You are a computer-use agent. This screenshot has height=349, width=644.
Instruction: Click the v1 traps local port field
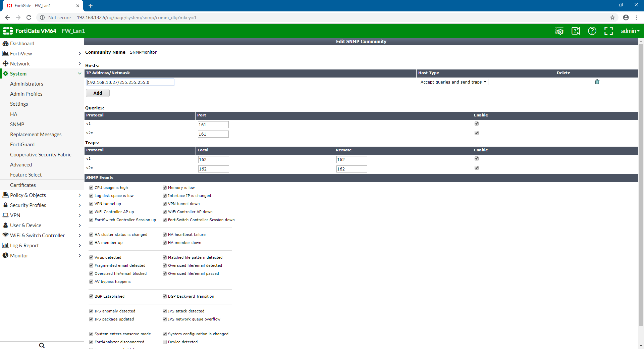213,159
